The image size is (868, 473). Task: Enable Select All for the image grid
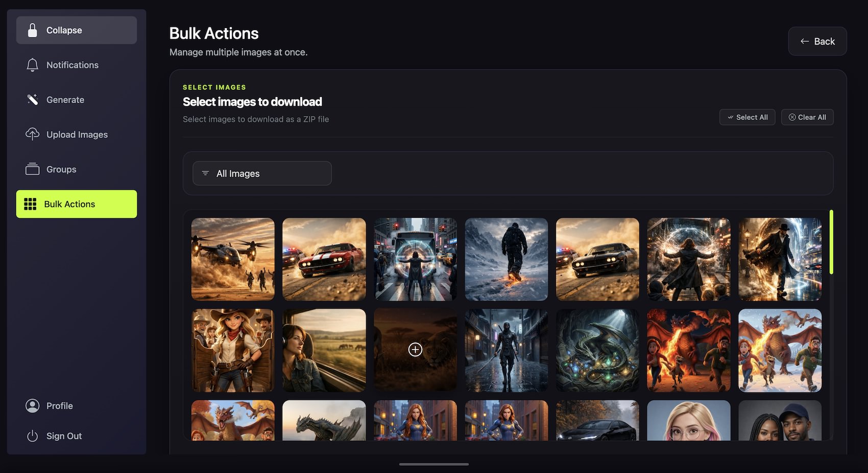(747, 117)
